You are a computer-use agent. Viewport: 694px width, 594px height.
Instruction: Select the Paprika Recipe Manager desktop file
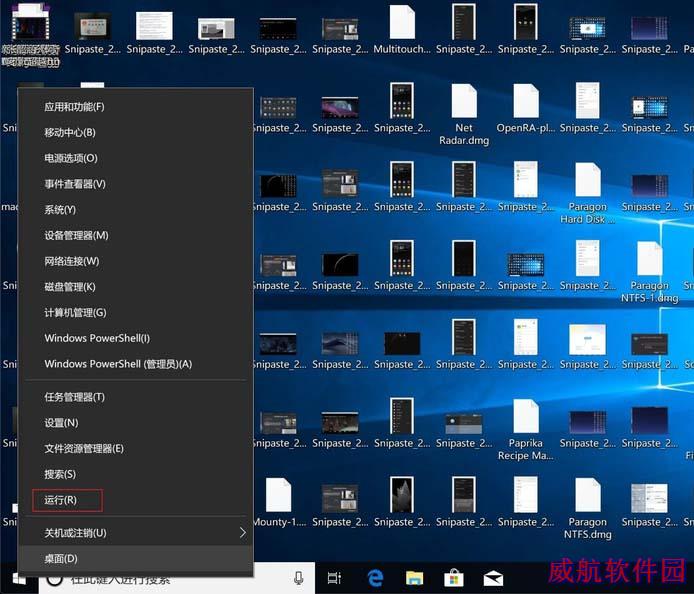pyautogui.click(x=526, y=424)
